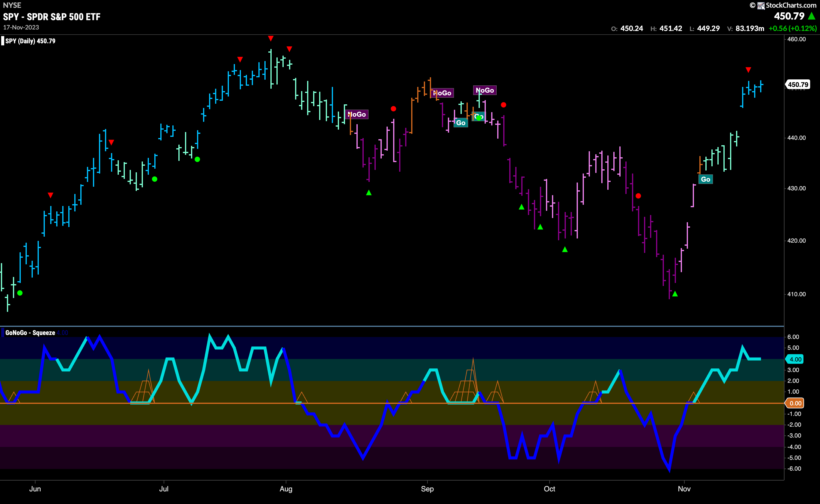Click the NoGo label in early August
This screenshot has height=504, width=820.
coord(357,114)
